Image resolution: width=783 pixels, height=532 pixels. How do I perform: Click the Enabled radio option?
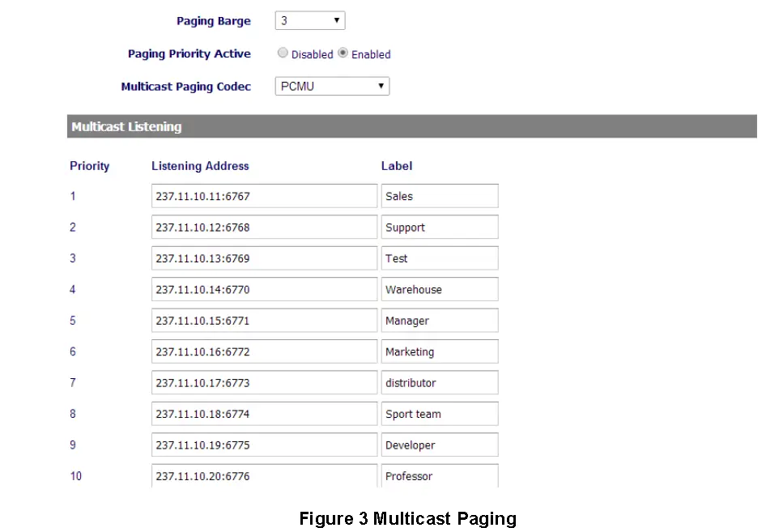343,53
